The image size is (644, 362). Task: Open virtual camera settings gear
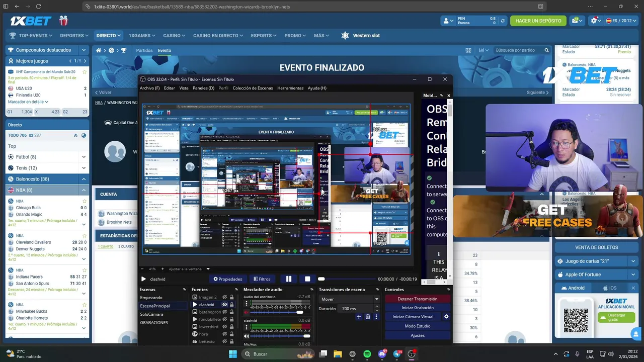(x=446, y=317)
